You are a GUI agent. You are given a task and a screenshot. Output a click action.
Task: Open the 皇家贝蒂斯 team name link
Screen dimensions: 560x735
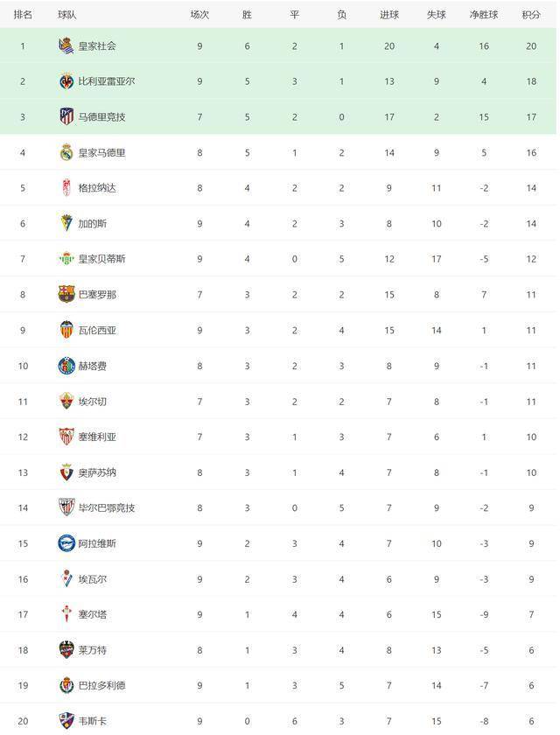(x=101, y=259)
